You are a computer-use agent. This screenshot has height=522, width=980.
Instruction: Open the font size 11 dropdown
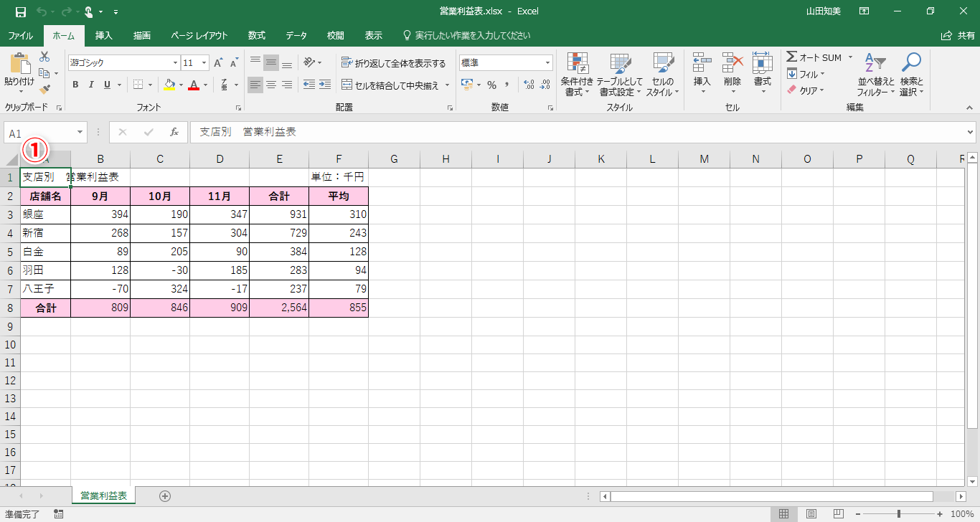204,63
